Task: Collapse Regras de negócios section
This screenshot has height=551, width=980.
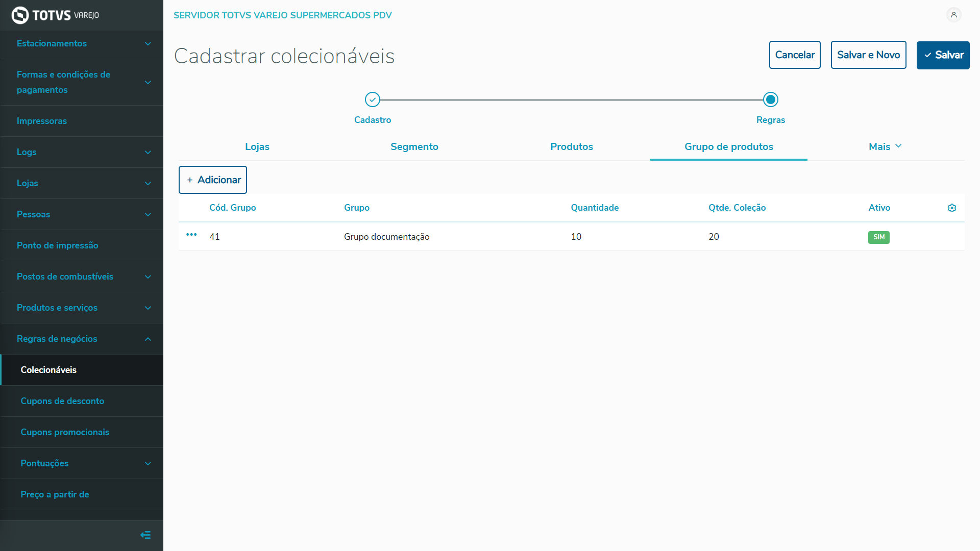Action: (82, 339)
